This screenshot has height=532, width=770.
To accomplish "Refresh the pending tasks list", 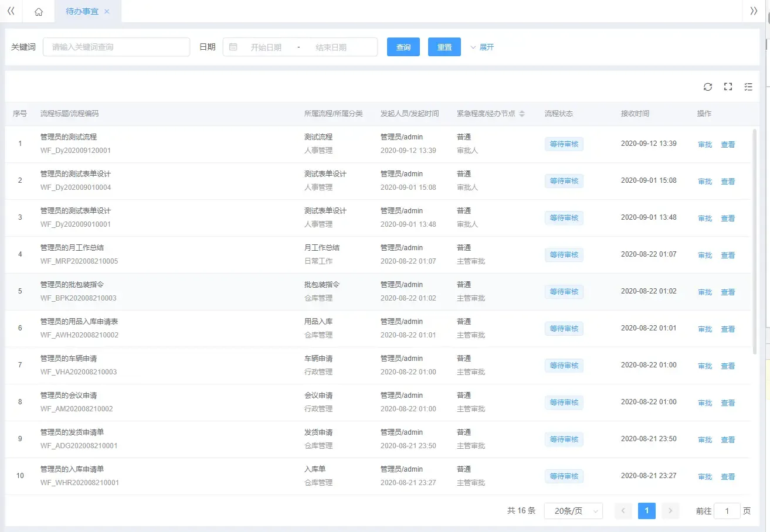I will click(x=707, y=87).
